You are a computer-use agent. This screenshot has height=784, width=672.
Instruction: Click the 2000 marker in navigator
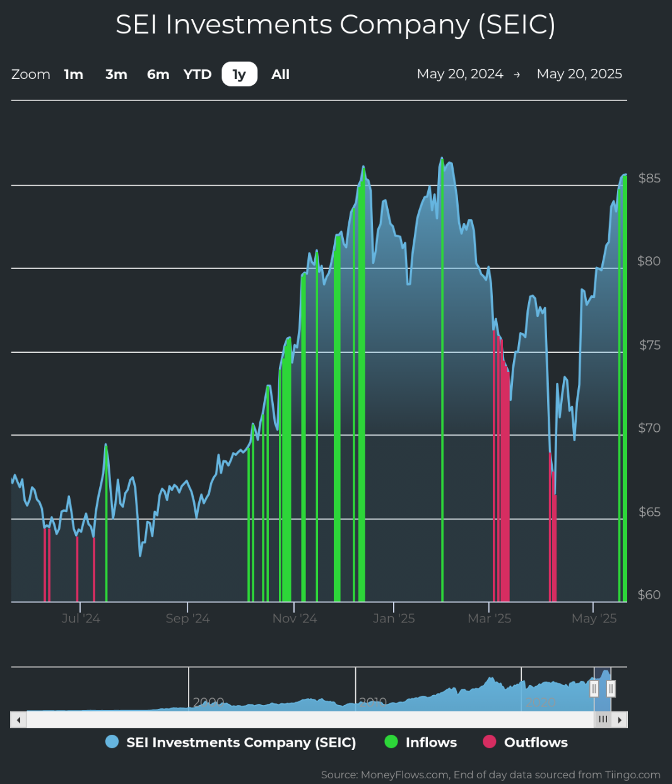[x=208, y=702]
